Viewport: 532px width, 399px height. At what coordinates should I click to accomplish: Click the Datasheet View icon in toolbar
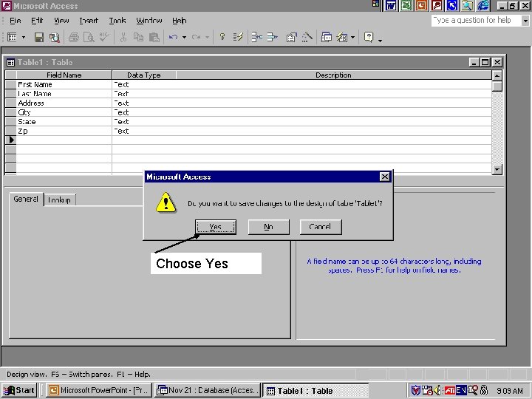(13, 37)
